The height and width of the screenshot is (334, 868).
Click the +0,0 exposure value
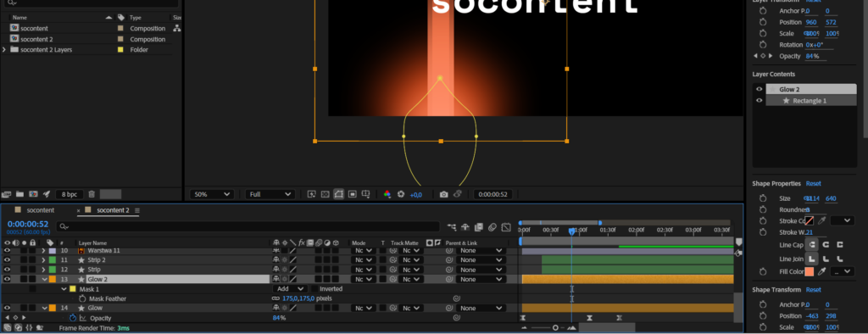point(415,195)
